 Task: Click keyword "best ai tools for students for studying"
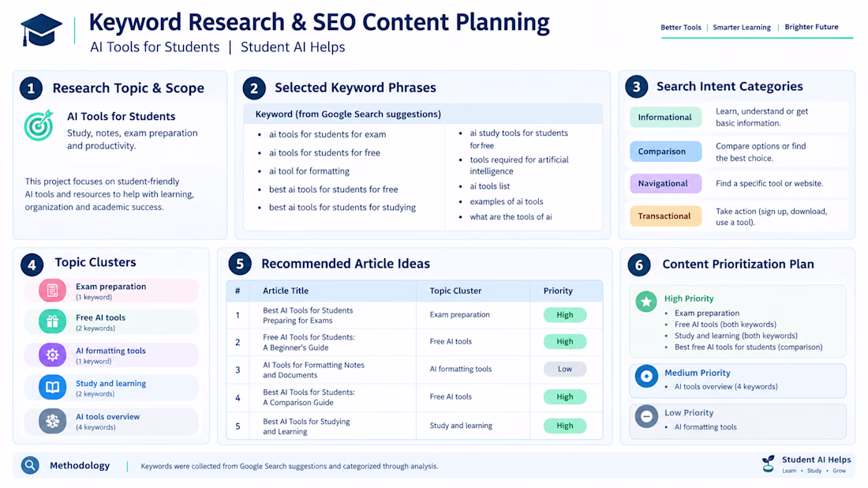[x=342, y=208]
